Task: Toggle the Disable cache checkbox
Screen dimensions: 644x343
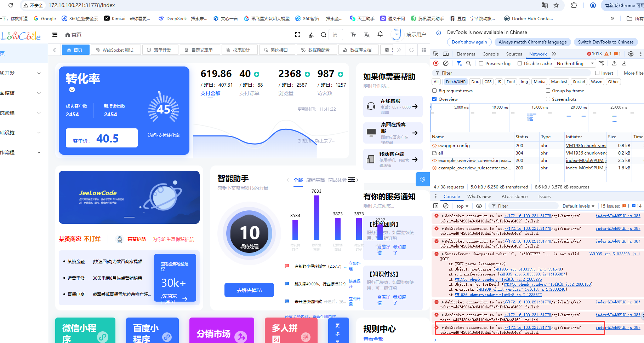Action: (520, 64)
